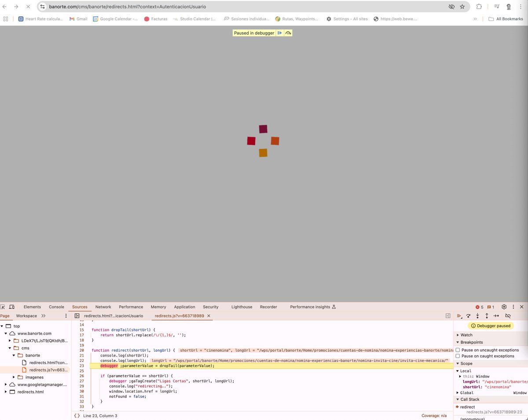Screen dimensions: 528x420
Task: Open Chrome profile avatar
Action: click(509, 7)
